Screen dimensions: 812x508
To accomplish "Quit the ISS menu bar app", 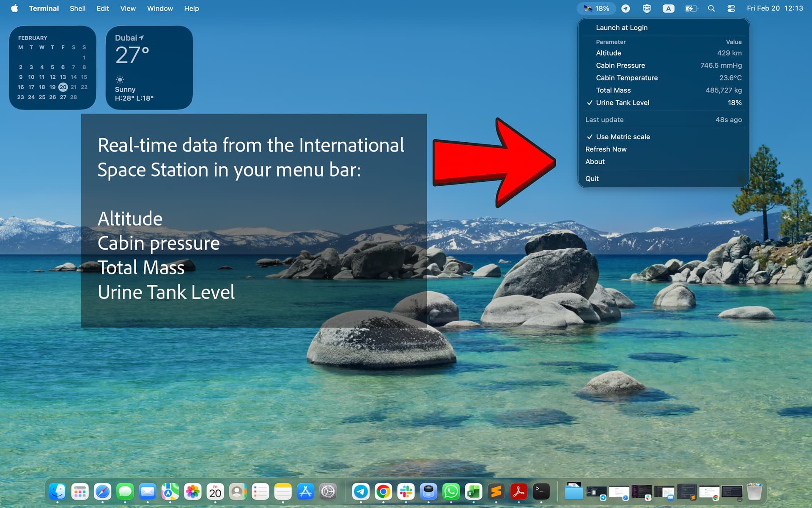I will click(x=592, y=179).
